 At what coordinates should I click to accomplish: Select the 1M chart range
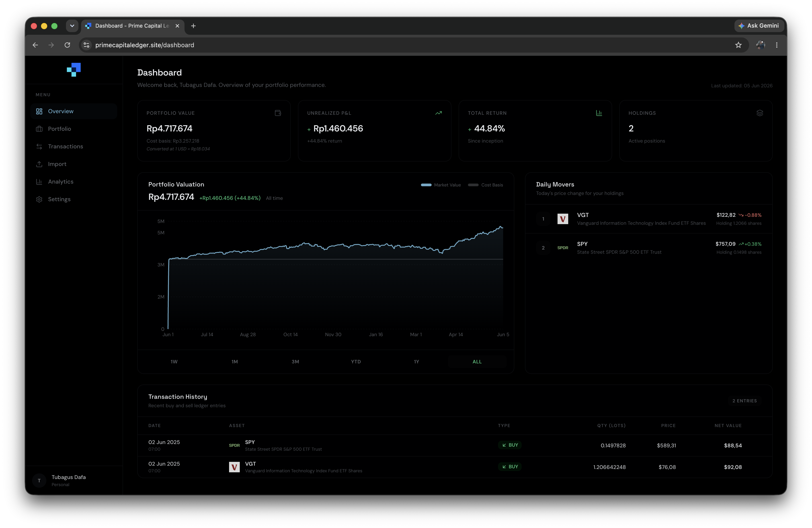235,362
